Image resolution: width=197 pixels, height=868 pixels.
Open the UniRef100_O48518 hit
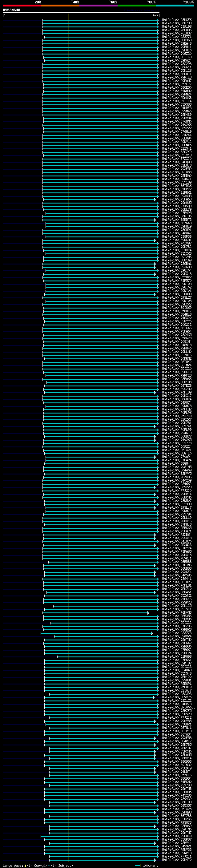tap(177, 345)
